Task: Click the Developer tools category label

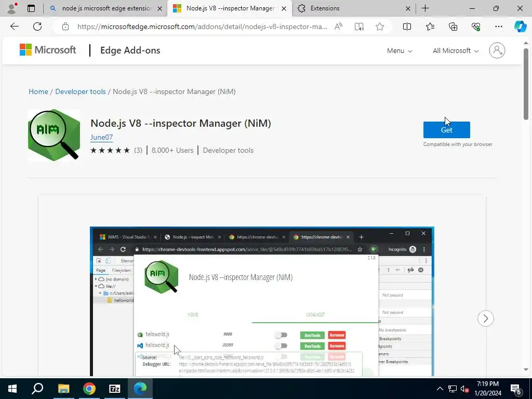Action: pyautogui.click(x=228, y=150)
